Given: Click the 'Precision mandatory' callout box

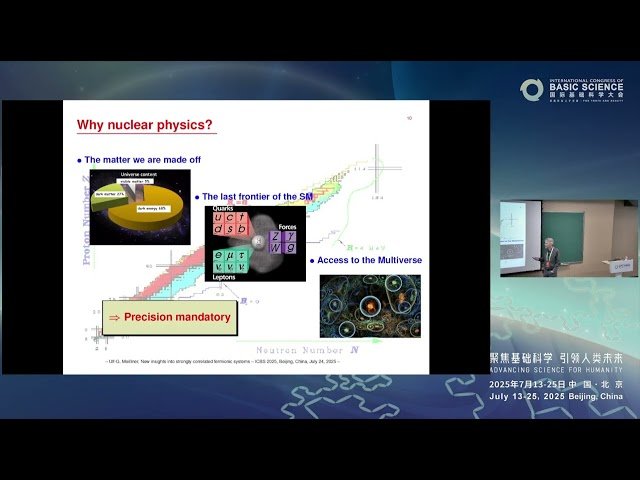Looking at the screenshot, I should (x=171, y=318).
